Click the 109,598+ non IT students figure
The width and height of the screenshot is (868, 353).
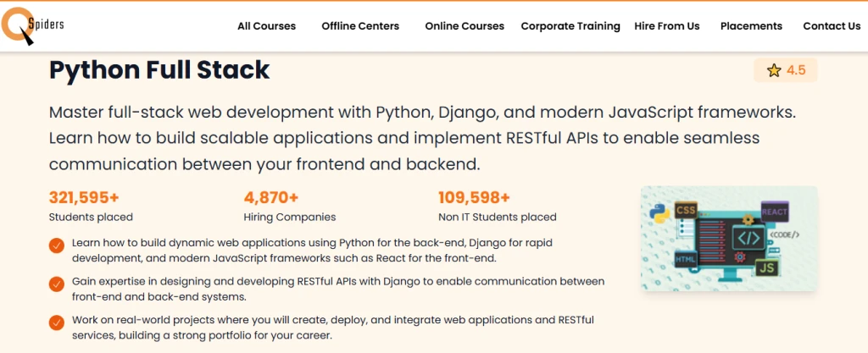pos(474,197)
